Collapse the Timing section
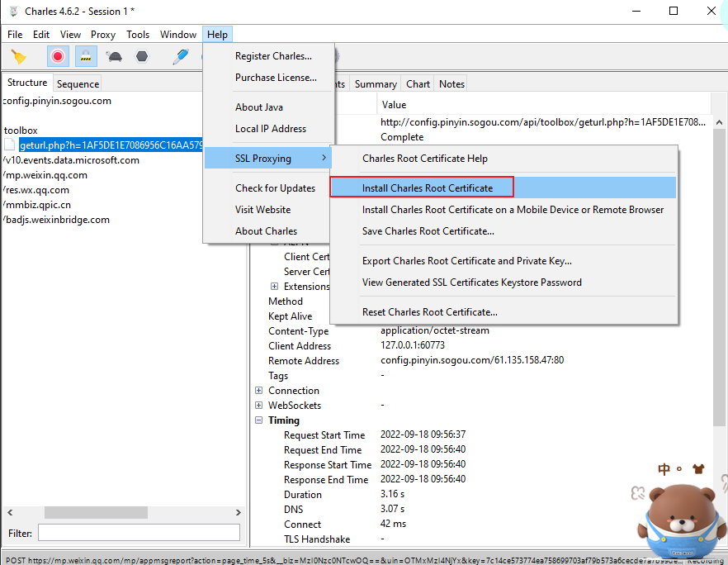 [259, 420]
